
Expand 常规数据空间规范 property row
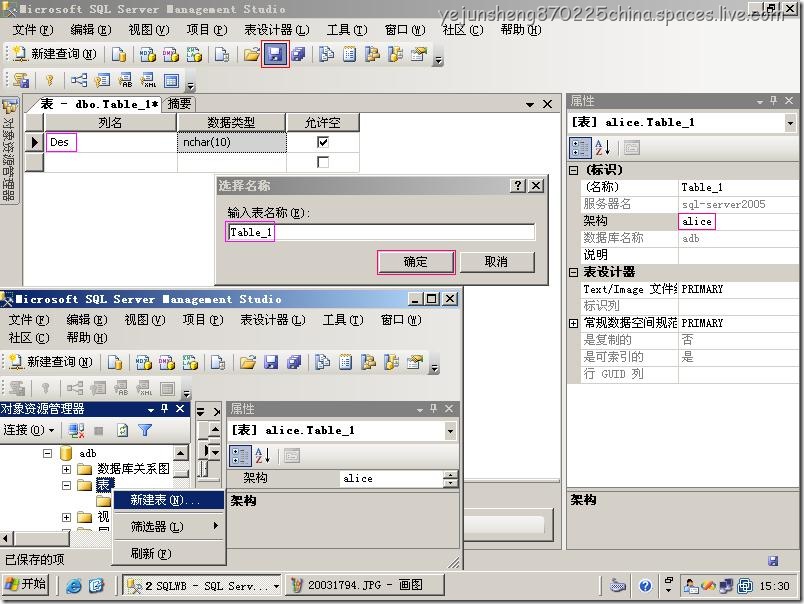pos(574,323)
